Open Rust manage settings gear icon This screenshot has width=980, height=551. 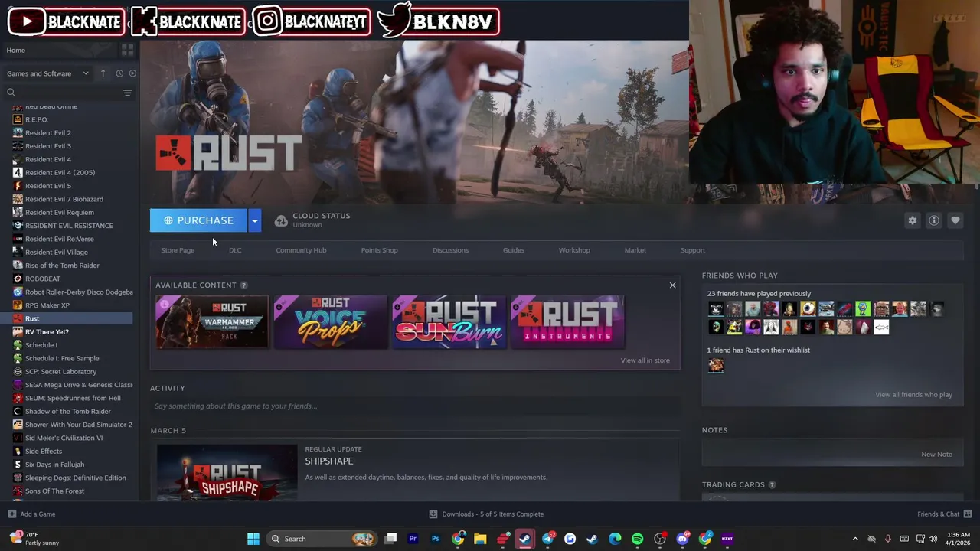pyautogui.click(x=913, y=220)
